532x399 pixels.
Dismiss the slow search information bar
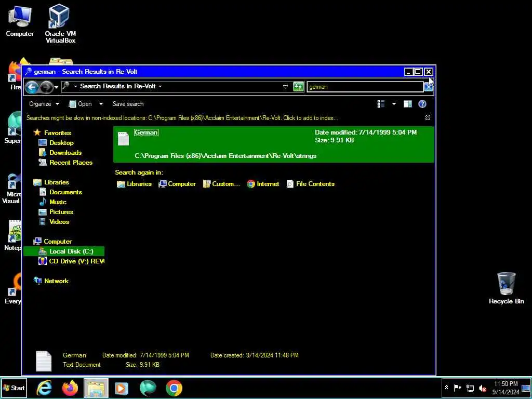428,118
